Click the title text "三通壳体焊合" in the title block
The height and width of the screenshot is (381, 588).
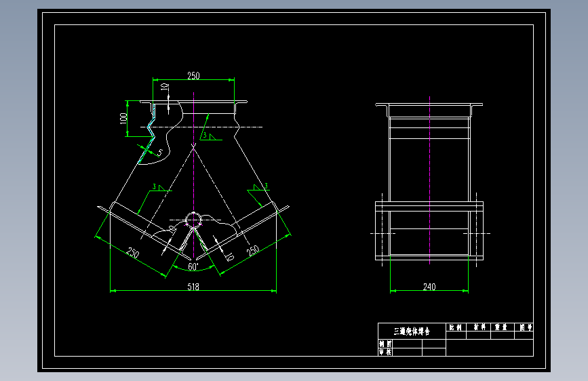pyautogui.click(x=412, y=331)
